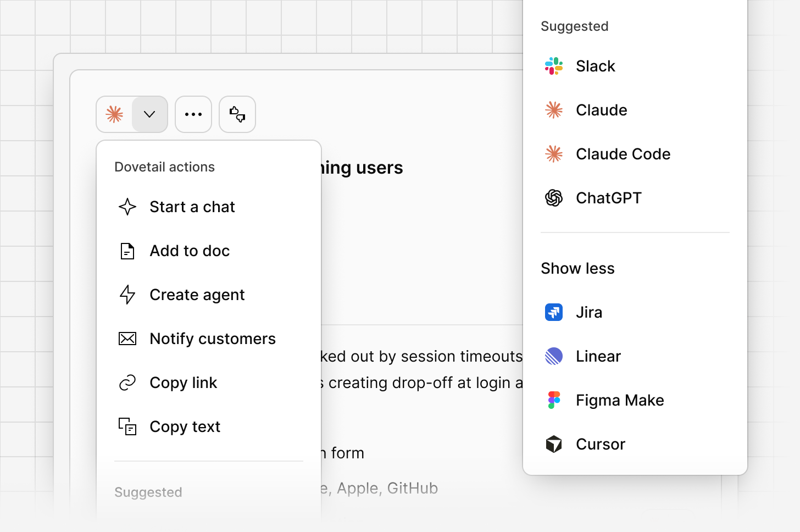
Task: Click the Claude Code starburst icon
Action: pos(554,154)
